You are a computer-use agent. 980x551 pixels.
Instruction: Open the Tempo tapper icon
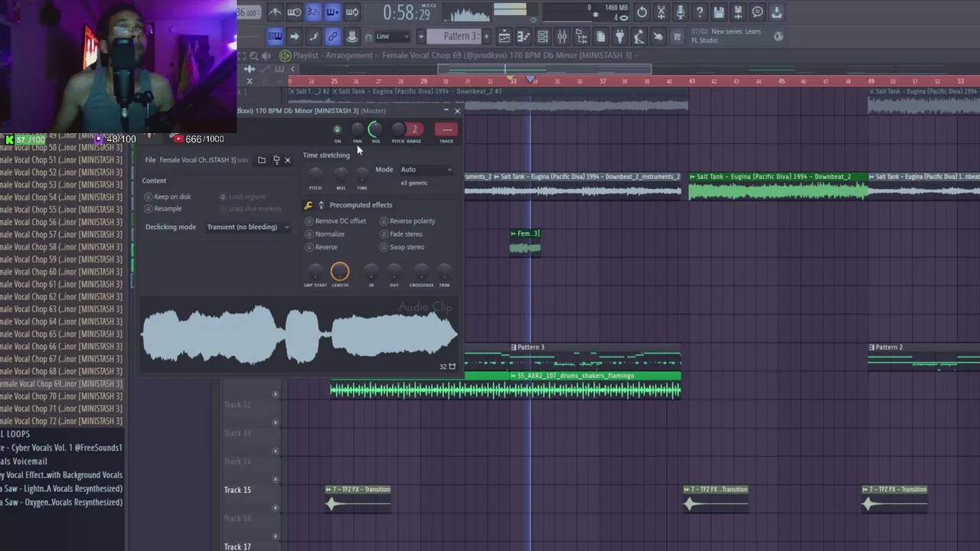tap(640, 36)
